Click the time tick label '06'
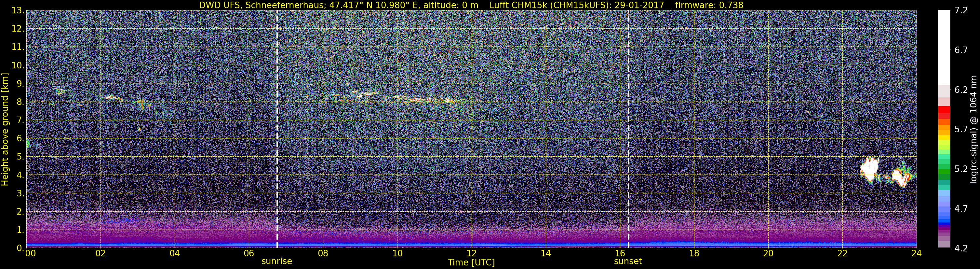The image size is (980, 269). pyautogui.click(x=249, y=253)
